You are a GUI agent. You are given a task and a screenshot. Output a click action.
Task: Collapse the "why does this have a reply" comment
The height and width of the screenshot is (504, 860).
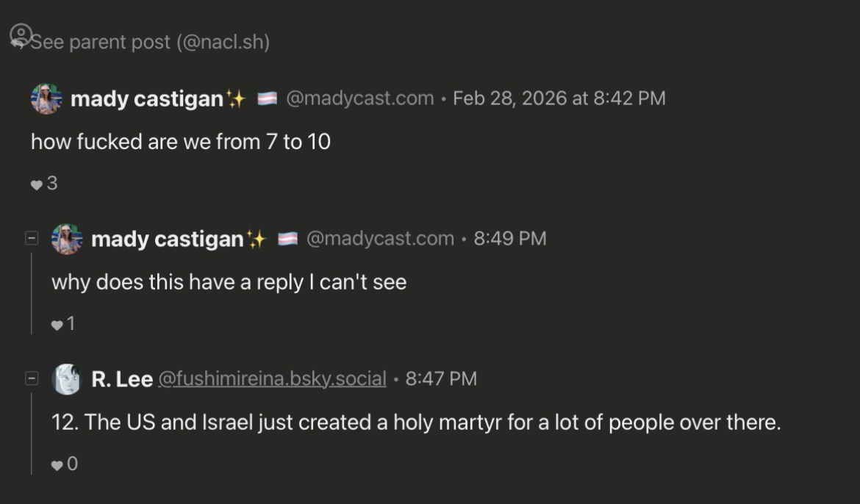tap(32, 239)
